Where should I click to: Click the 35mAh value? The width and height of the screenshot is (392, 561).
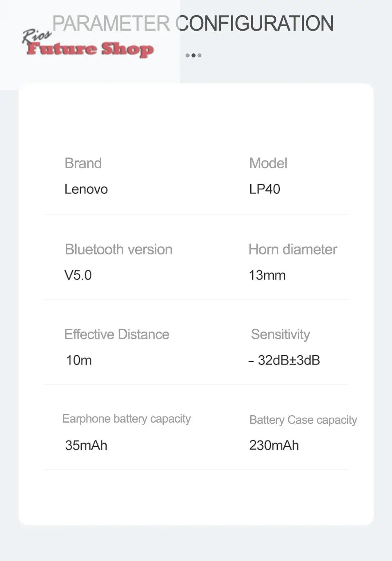point(86,445)
